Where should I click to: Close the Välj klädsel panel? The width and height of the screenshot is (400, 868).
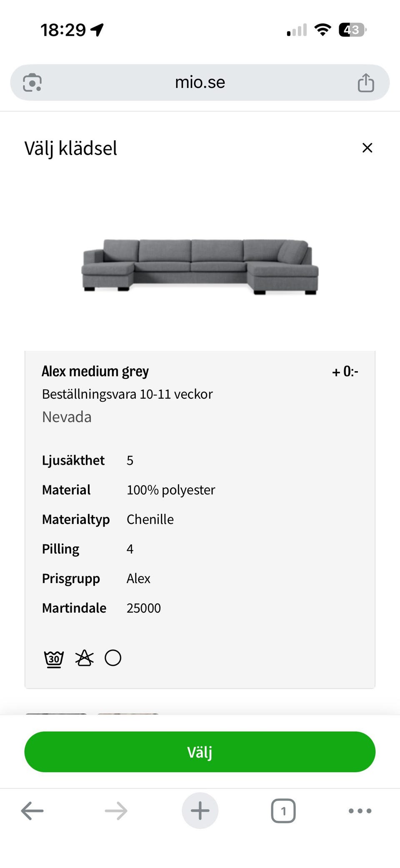367,148
